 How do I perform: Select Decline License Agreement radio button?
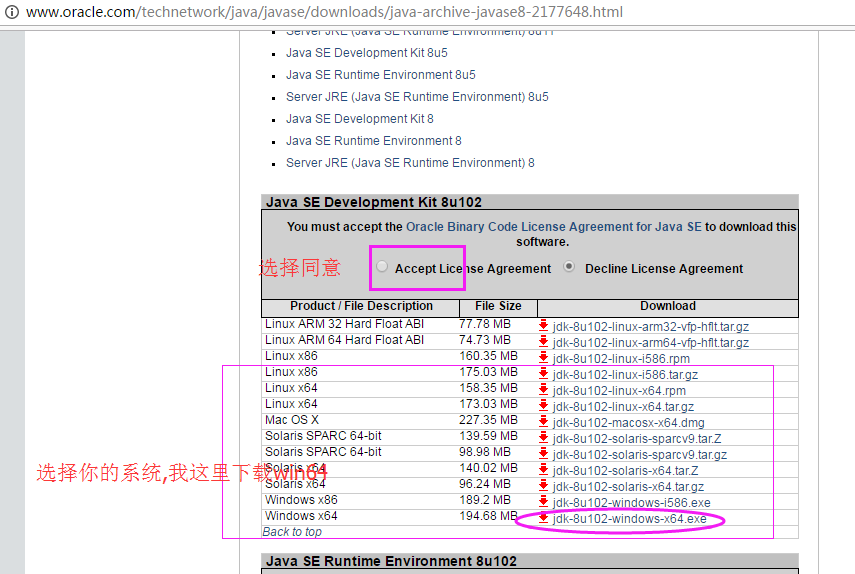[x=569, y=267]
